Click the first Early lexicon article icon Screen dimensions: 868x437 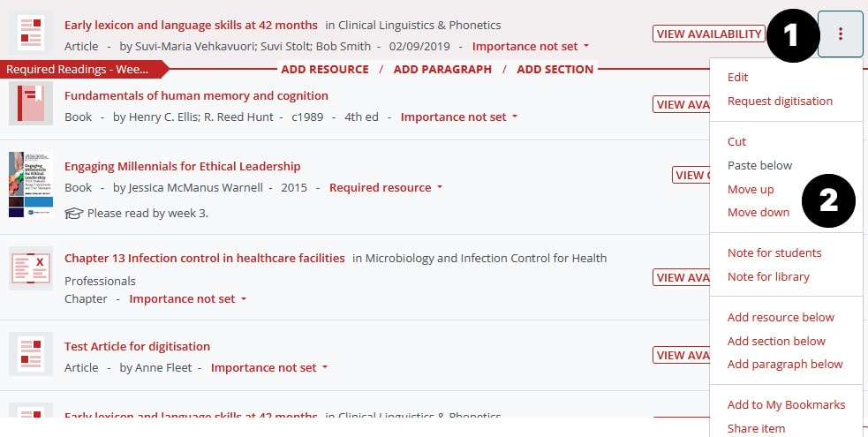point(31,34)
